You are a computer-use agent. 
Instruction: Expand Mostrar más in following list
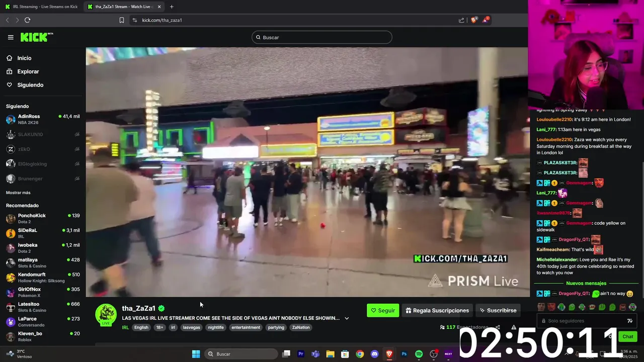(x=18, y=193)
